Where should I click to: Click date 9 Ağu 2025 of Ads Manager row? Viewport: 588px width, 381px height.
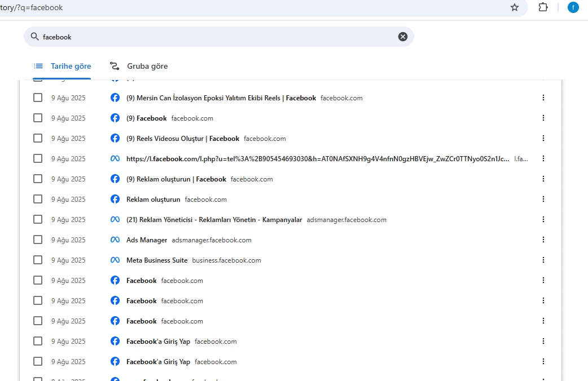click(68, 240)
